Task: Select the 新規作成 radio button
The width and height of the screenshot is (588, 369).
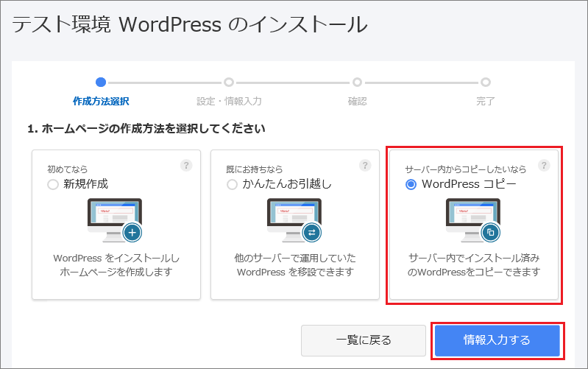Action: click(53, 184)
